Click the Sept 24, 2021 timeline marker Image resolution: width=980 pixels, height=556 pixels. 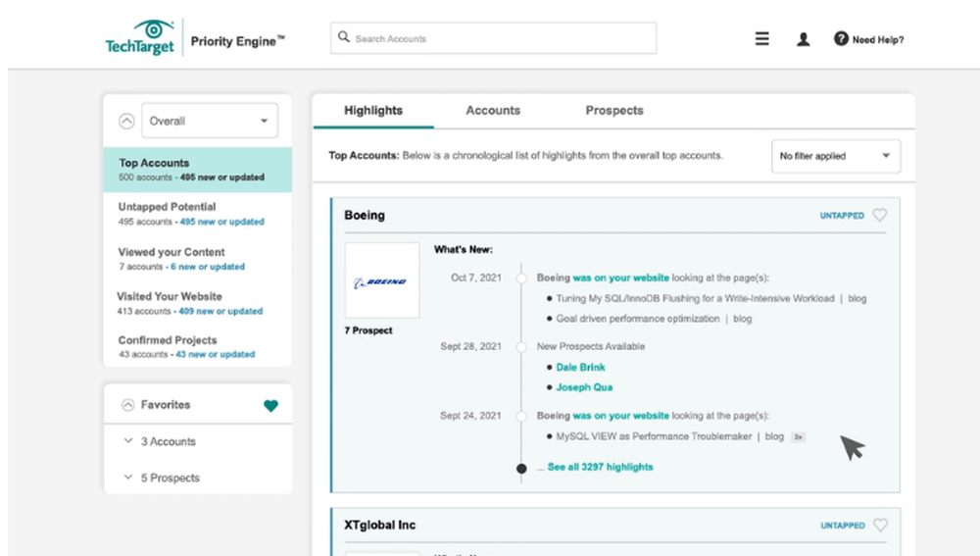(x=521, y=416)
